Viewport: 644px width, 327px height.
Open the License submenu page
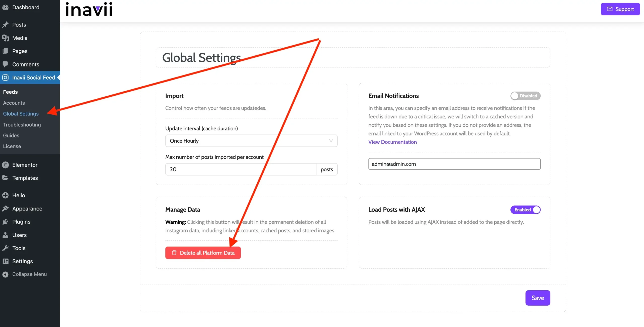12,146
